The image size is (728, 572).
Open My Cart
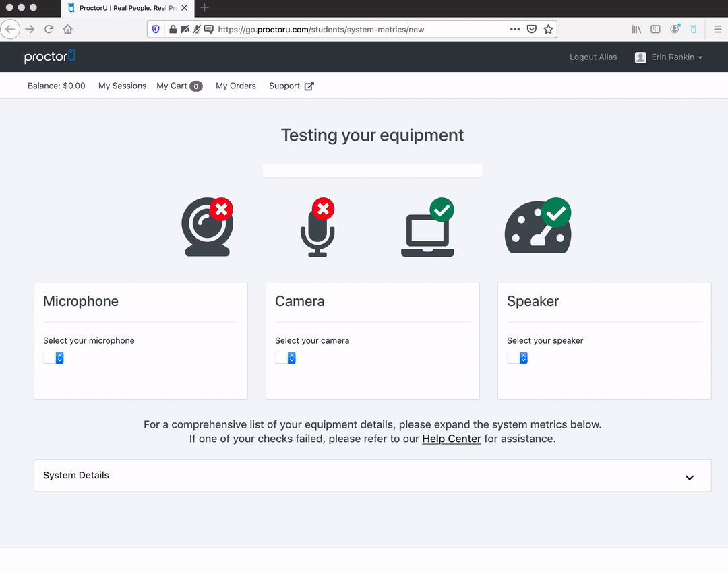pyautogui.click(x=179, y=86)
